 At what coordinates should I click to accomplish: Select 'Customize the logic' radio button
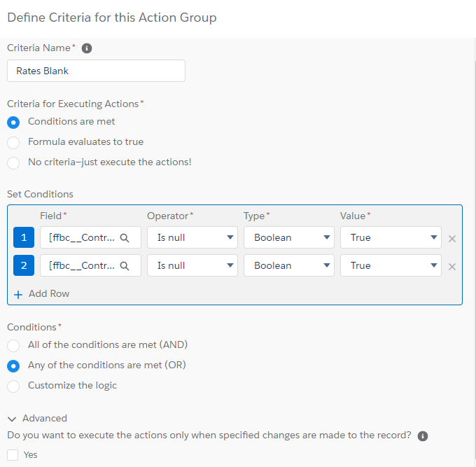click(13, 386)
